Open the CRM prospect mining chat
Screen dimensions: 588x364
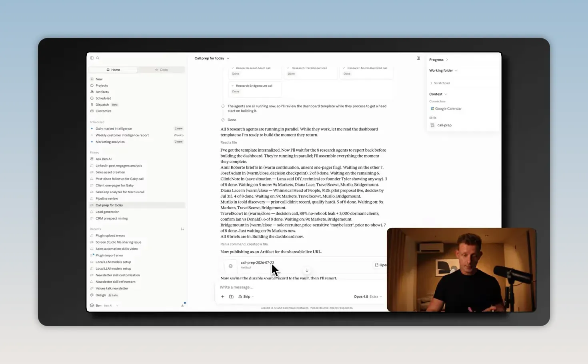[137, 218]
